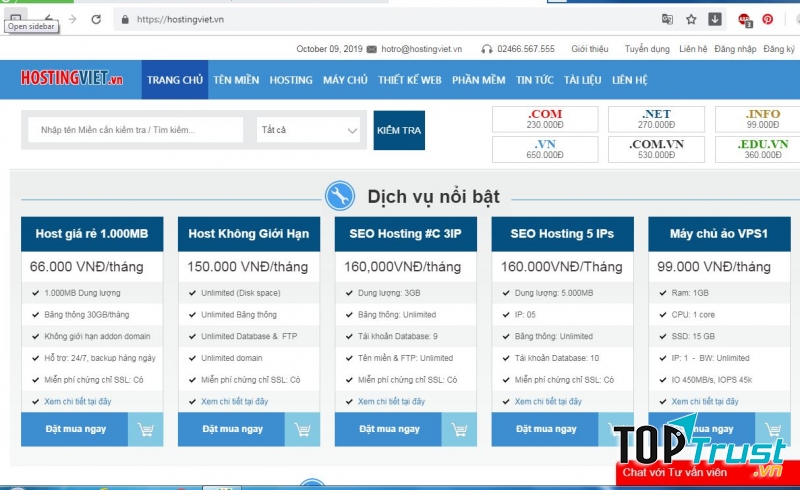Click Đặt mua ngay for SEO Hosting #C 3IP
The image size is (800, 490).
(x=388, y=429)
